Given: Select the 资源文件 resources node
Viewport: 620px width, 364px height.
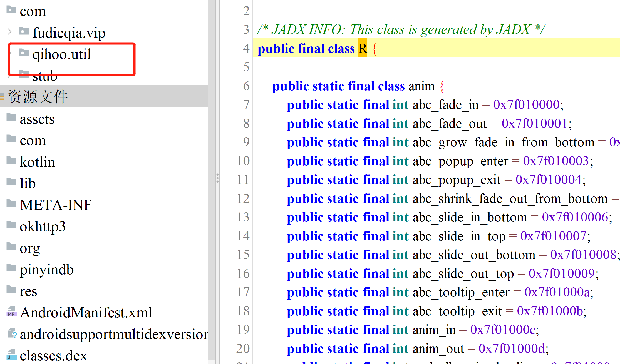Looking at the screenshot, I should tap(38, 97).
